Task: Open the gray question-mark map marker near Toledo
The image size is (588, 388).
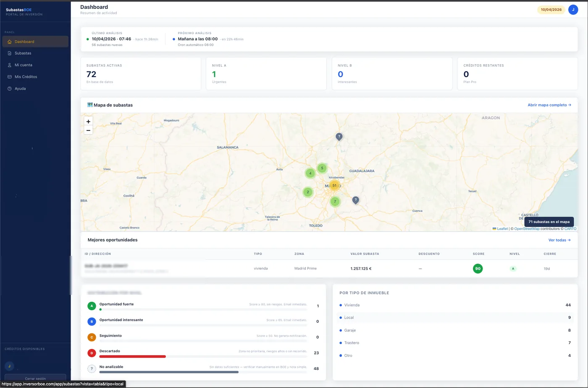Action: pos(355,200)
